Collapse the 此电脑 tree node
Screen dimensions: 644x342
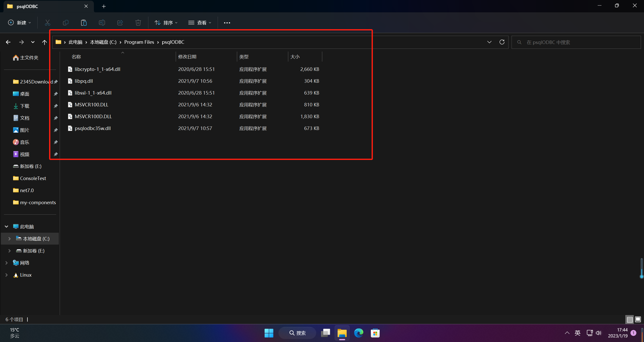7,227
